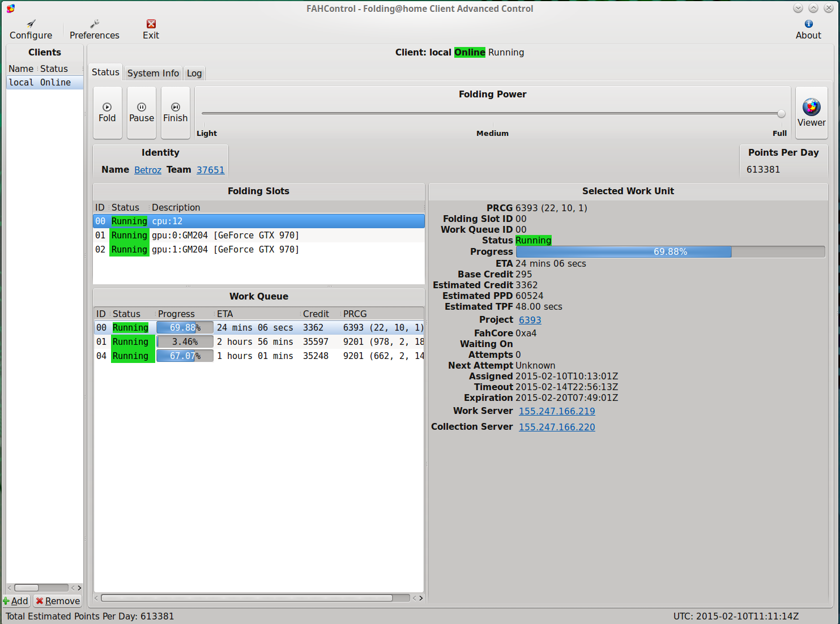This screenshot has width=840, height=624.
Task: Click Work Queue horizontal scrollbar
Action: click(246, 598)
